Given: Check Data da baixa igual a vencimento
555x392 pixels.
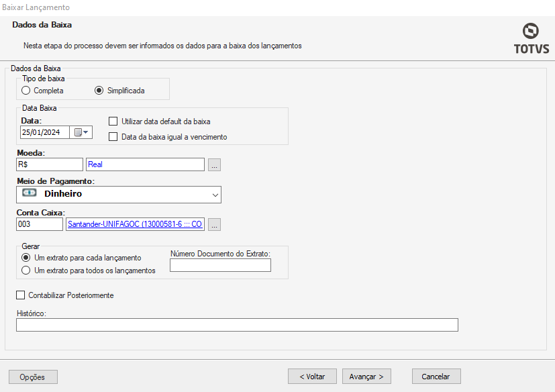Looking at the screenshot, I should point(113,137).
